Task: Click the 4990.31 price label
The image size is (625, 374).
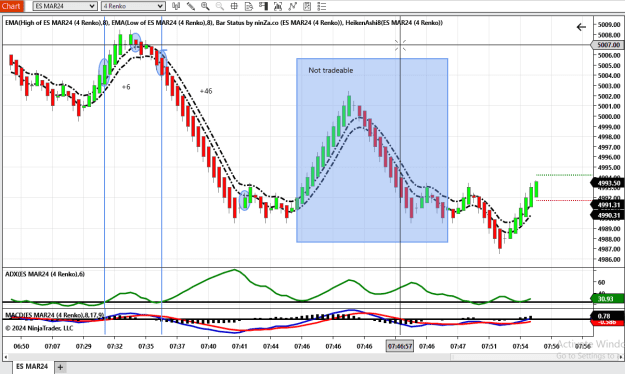Action: [608, 215]
